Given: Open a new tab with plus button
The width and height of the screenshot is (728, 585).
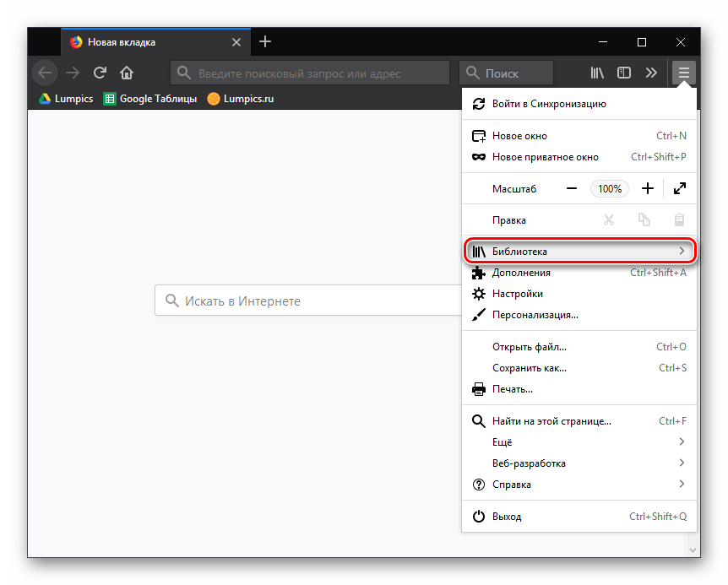Looking at the screenshot, I should (265, 41).
